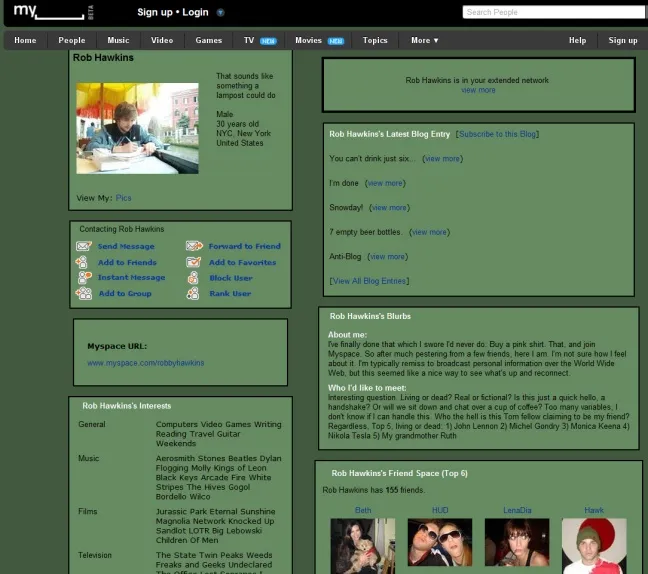This screenshot has width=648, height=574.
Task: Click the Block User link
Action: 231,278
